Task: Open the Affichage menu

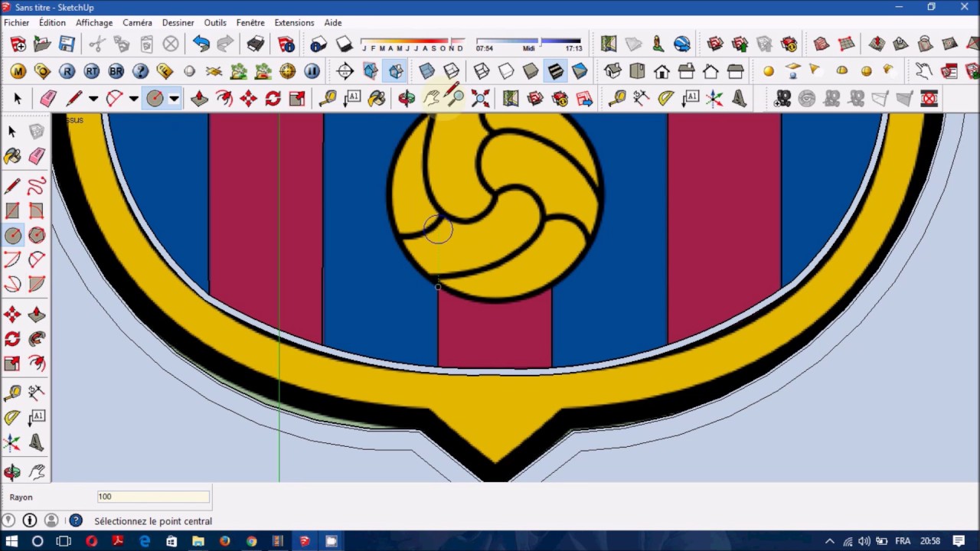Action: click(94, 23)
